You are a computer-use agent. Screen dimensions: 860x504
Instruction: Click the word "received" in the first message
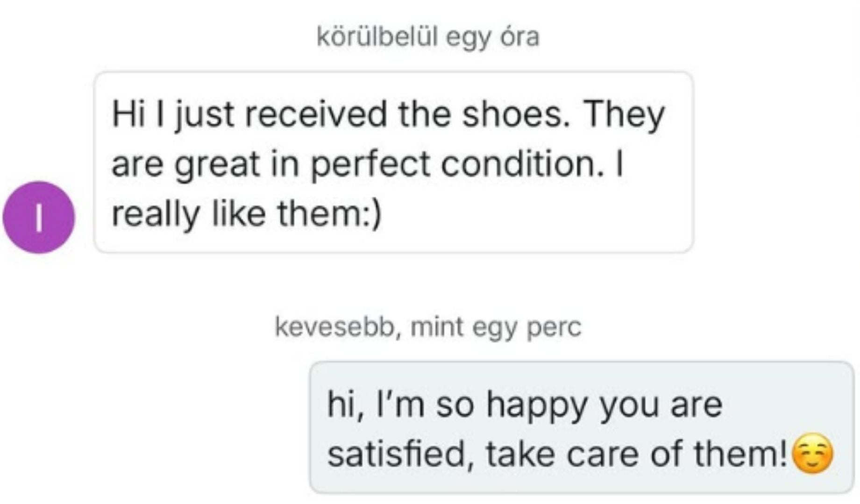316,114
